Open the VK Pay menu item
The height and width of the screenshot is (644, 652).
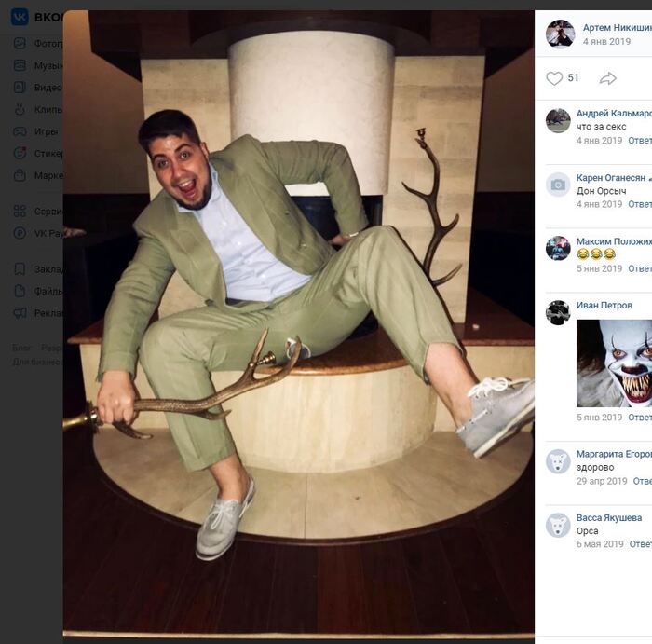click(48, 233)
